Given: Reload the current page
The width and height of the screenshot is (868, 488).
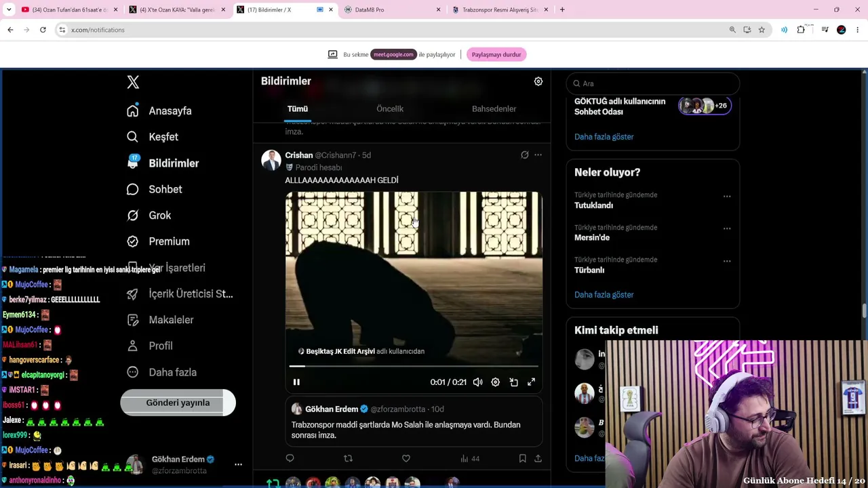Looking at the screenshot, I should click(43, 30).
